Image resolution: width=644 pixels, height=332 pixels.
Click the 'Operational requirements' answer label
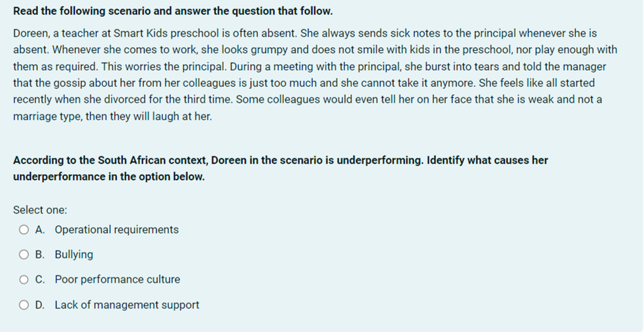click(x=116, y=230)
